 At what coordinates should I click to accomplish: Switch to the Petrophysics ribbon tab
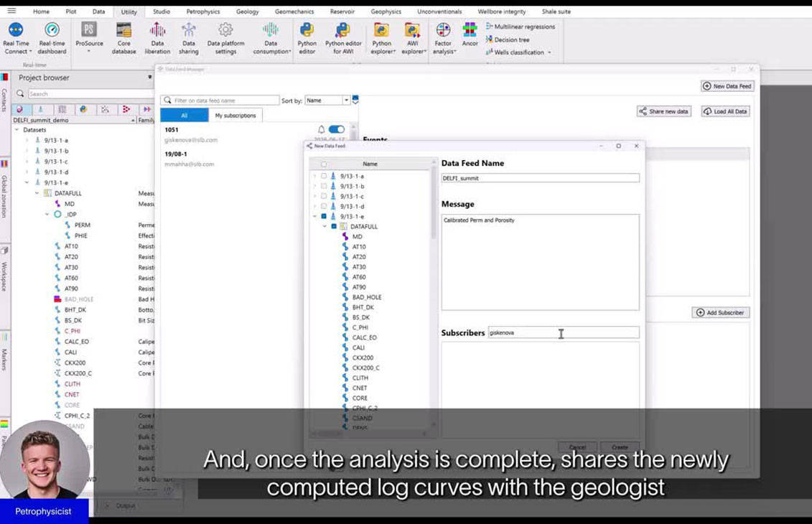pos(203,11)
